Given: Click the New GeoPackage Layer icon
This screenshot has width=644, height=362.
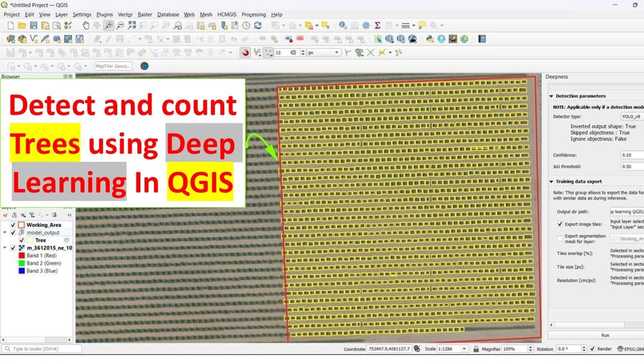Looking at the screenshot, I should coord(22,39).
